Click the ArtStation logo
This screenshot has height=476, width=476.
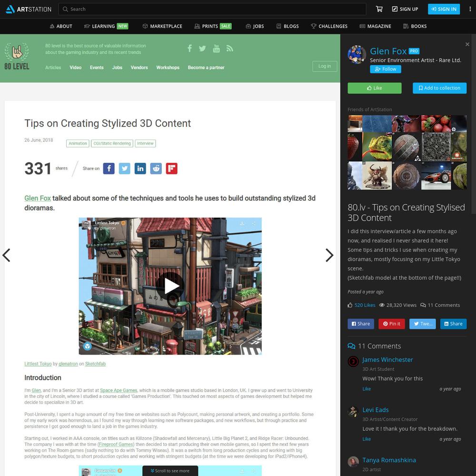(29, 9)
